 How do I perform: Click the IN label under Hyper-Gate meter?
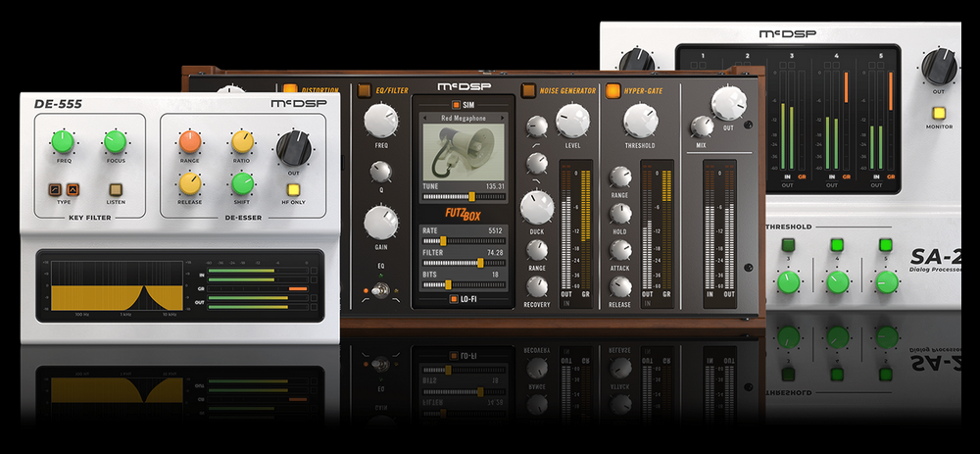(x=648, y=303)
